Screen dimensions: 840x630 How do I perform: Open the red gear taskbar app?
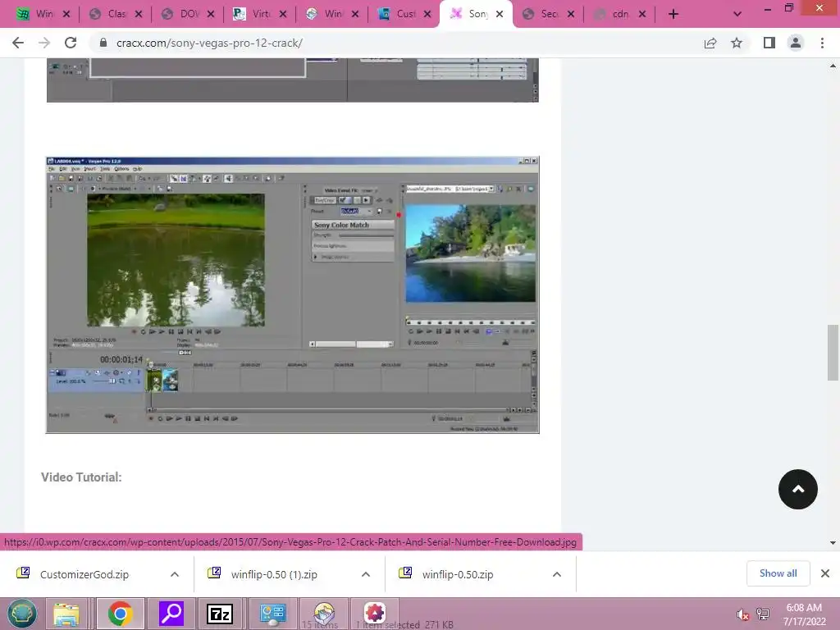coord(374,613)
